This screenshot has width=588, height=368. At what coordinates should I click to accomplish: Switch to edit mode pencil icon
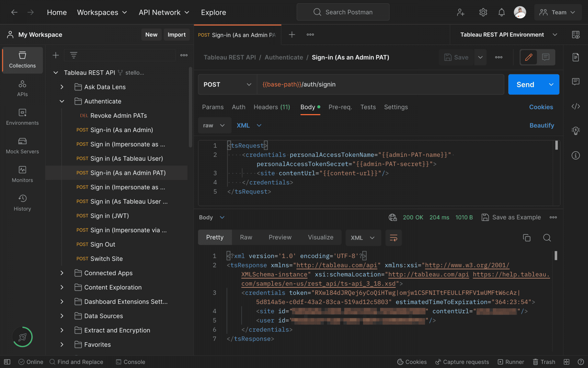pyautogui.click(x=529, y=57)
